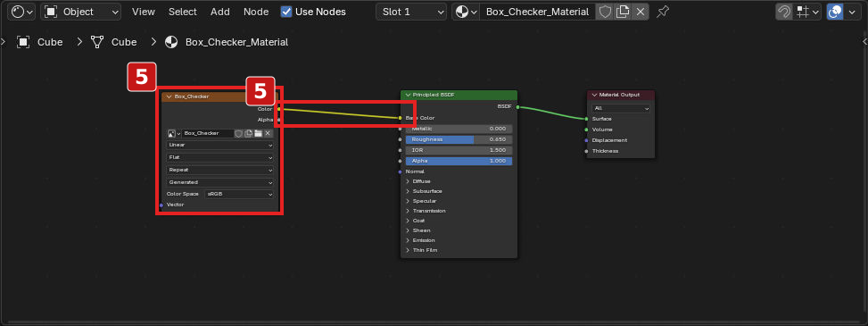
Task: Open the Flat projection dropdown
Action: tap(219, 157)
